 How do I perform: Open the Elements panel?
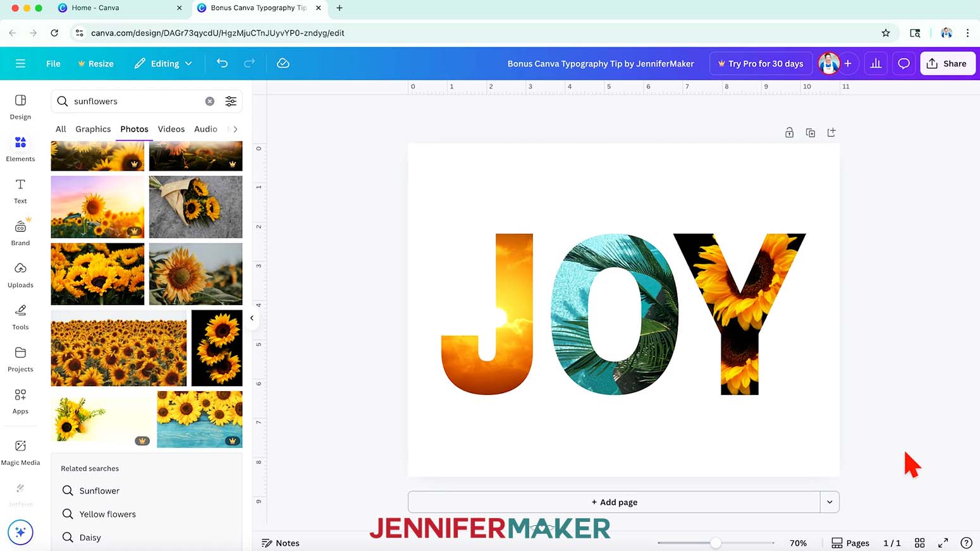(x=20, y=149)
